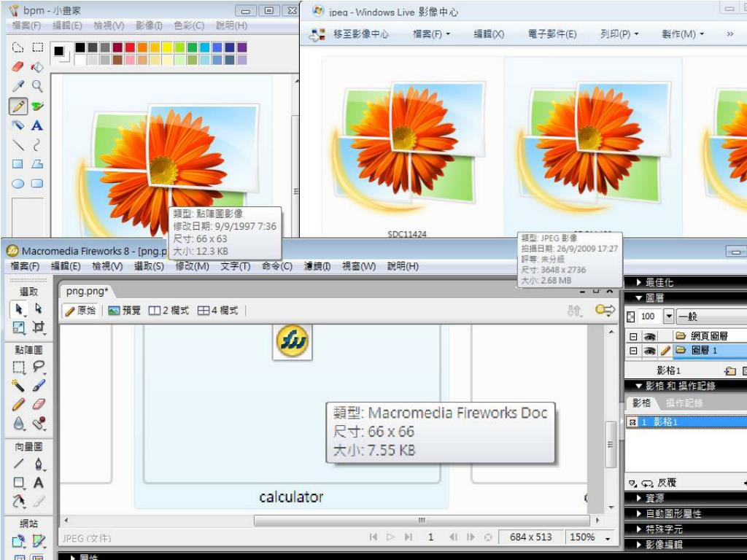This screenshot has height=560, width=747.
Task: Pick the Color Picker eyedropper in Paint
Action: click(x=18, y=86)
